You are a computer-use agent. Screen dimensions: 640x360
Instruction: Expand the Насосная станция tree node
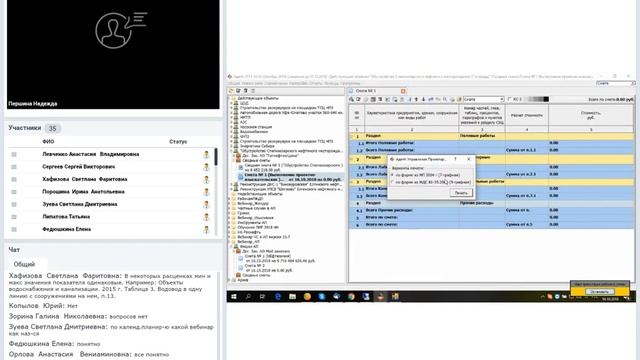point(231,127)
